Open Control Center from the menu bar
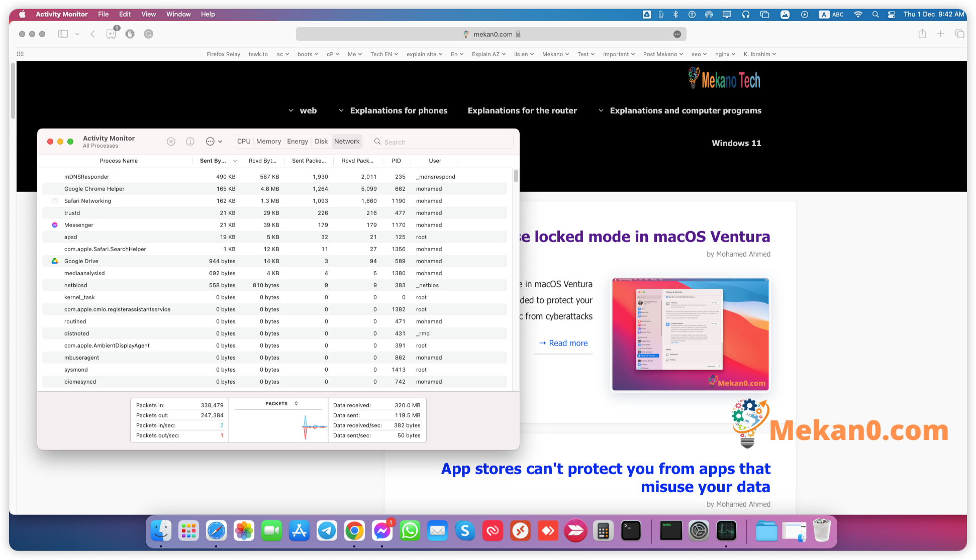 [x=892, y=15]
